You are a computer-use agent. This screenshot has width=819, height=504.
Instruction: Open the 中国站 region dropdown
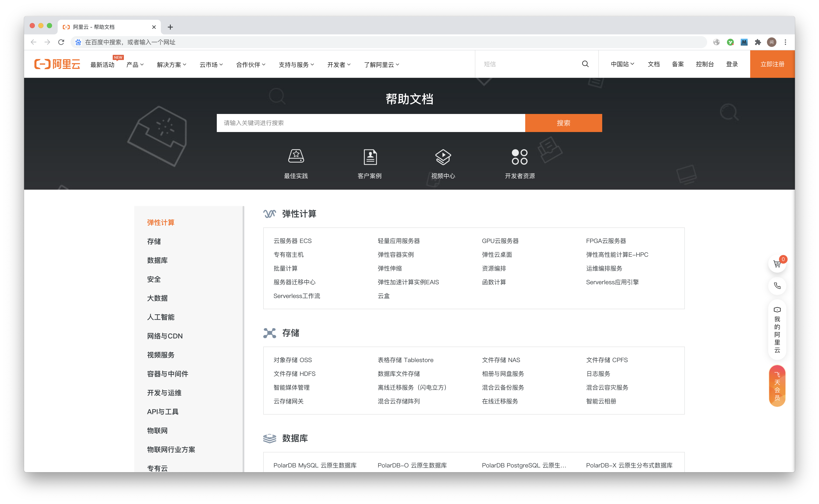point(622,64)
